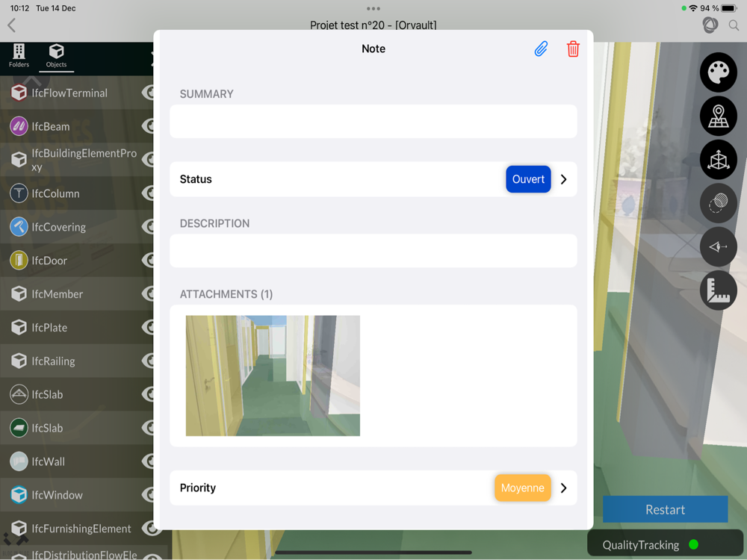Open the Ouvert status selector
Image resolution: width=747 pixels, height=560 pixels.
pyautogui.click(x=528, y=179)
